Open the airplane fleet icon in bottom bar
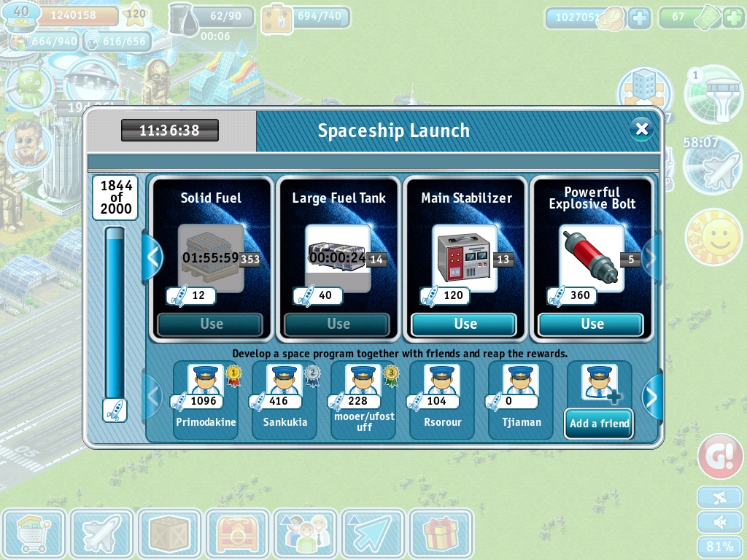This screenshot has width=747, height=560. point(101,533)
